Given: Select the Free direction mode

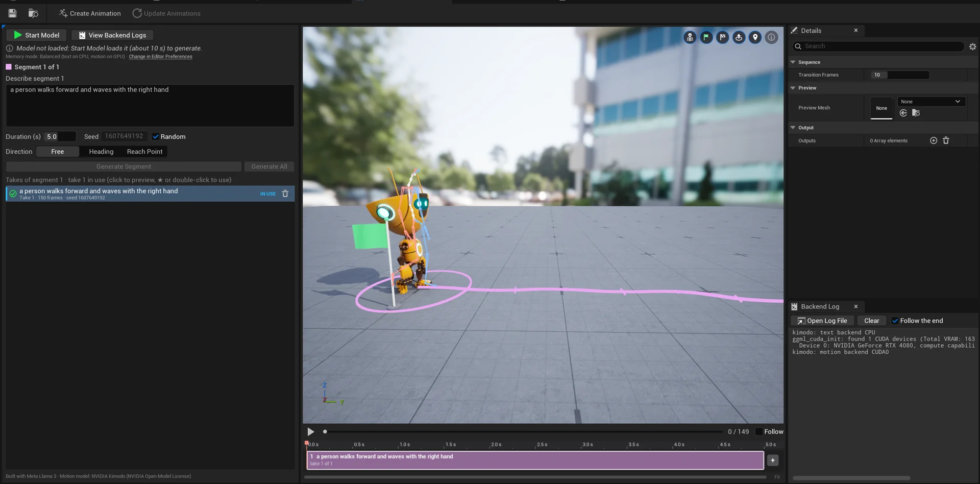Looking at the screenshot, I should pos(58,152).
